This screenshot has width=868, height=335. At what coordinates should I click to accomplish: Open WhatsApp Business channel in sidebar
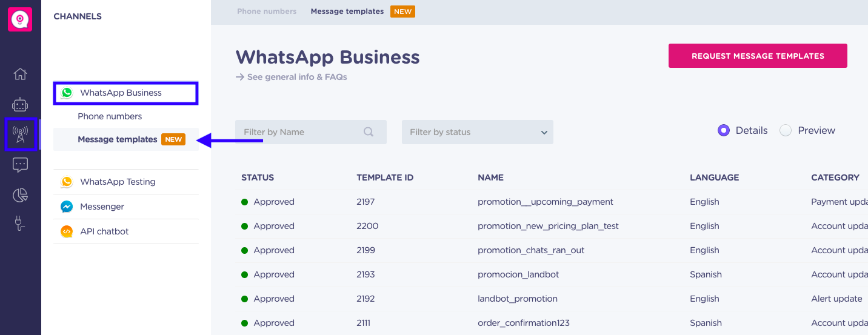click(126, 93)
